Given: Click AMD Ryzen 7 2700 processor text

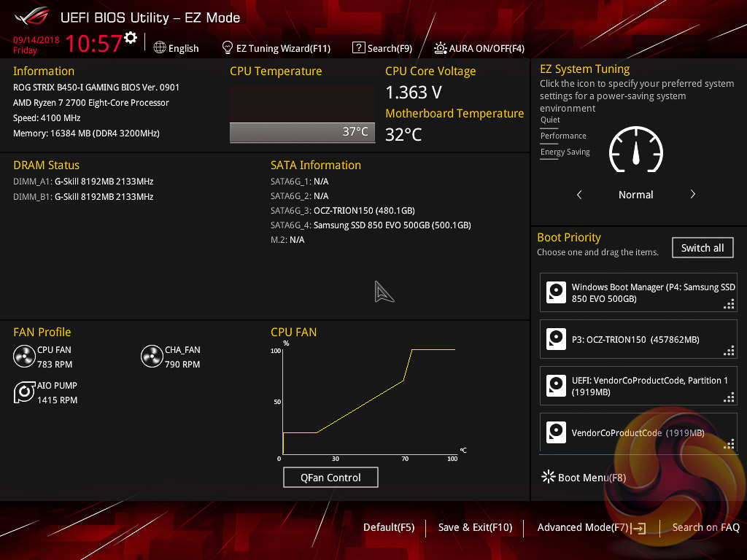Looking at the screenshot, I should click(x=91, y=103).
